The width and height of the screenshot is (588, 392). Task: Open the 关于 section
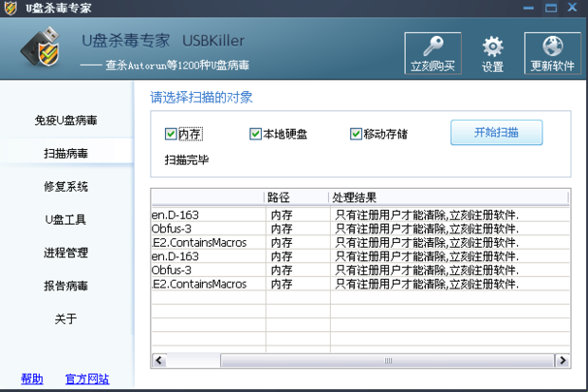[x=66, y=319]
